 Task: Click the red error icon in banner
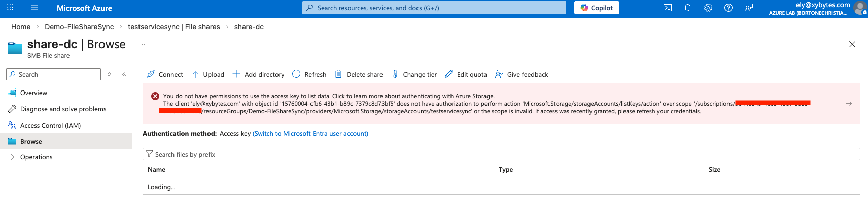(155, 96)
